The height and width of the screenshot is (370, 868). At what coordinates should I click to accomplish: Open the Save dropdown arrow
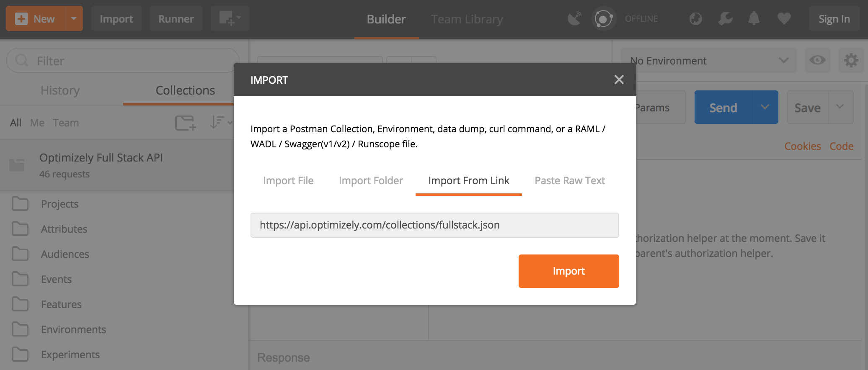pyautogui.click(x=840, y=107)
